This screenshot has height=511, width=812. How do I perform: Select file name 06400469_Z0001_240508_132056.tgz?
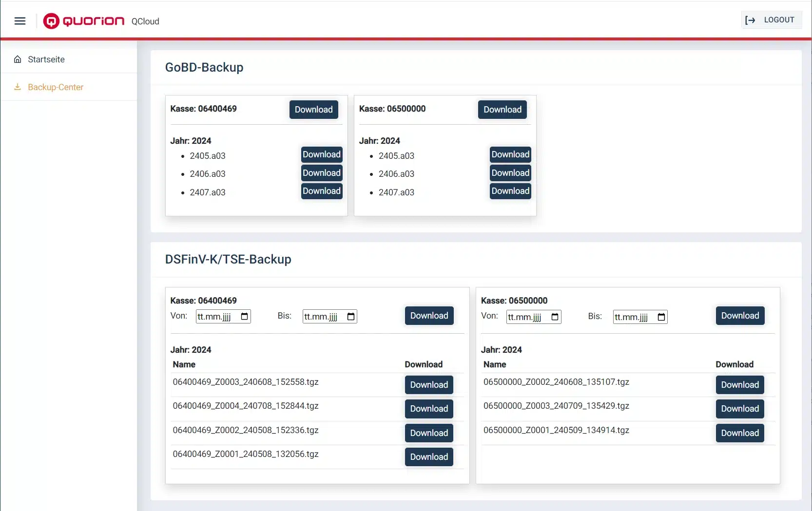pos(246,454)
